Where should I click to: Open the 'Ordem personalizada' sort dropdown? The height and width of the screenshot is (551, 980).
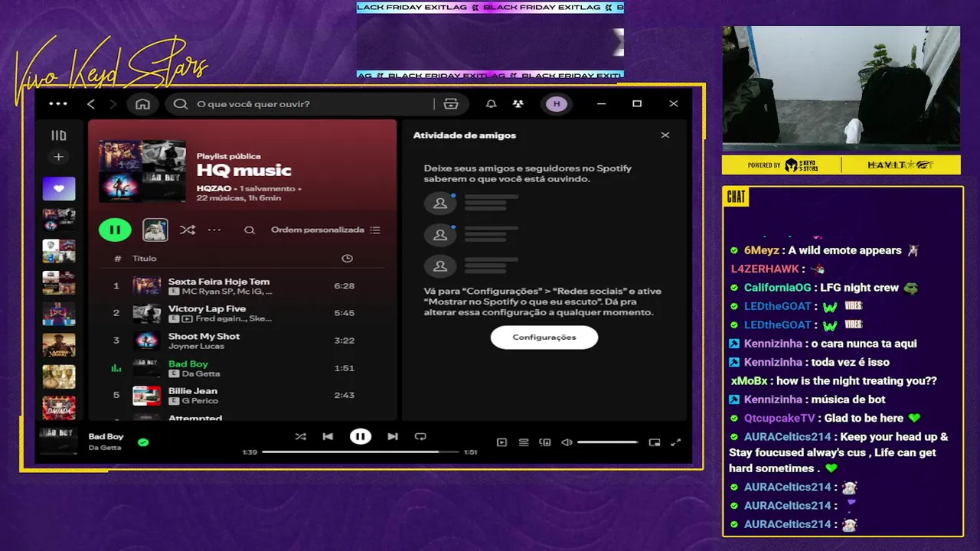(325, 230)
